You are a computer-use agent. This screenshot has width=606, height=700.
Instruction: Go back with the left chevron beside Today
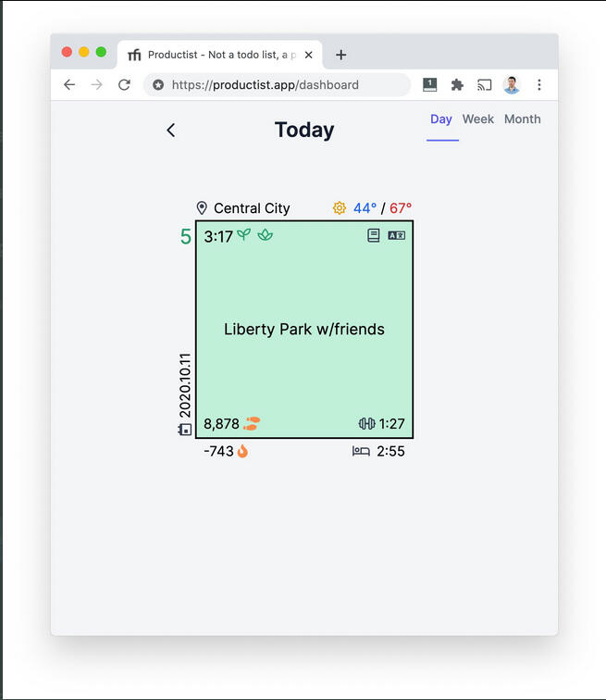coord(170,130)
